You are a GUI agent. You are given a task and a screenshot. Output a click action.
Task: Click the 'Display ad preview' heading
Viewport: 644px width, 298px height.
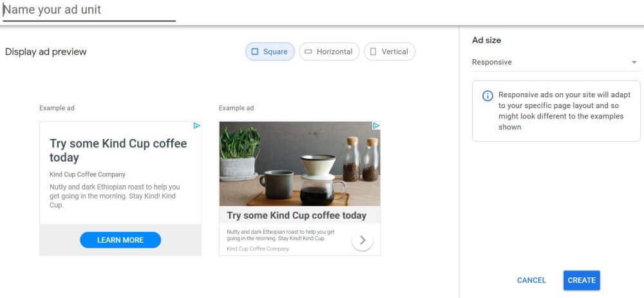pos(46,52)
